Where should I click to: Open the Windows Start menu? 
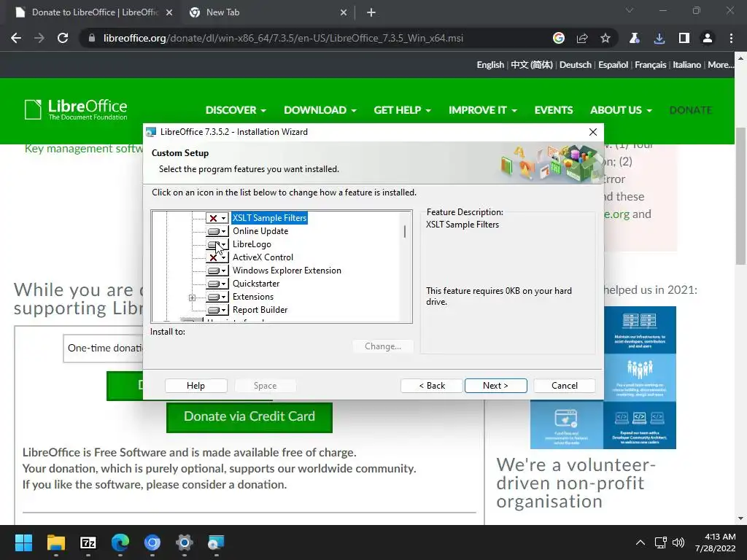point(23,542)
